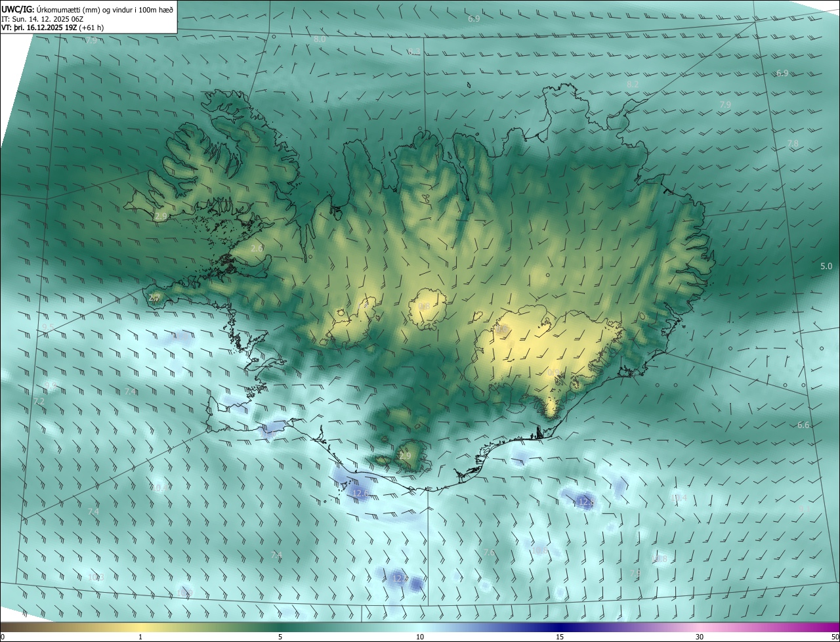Click the '12.2' value label on the map
Viewport: 840px width, 642px height.
(x=400, y=579)
